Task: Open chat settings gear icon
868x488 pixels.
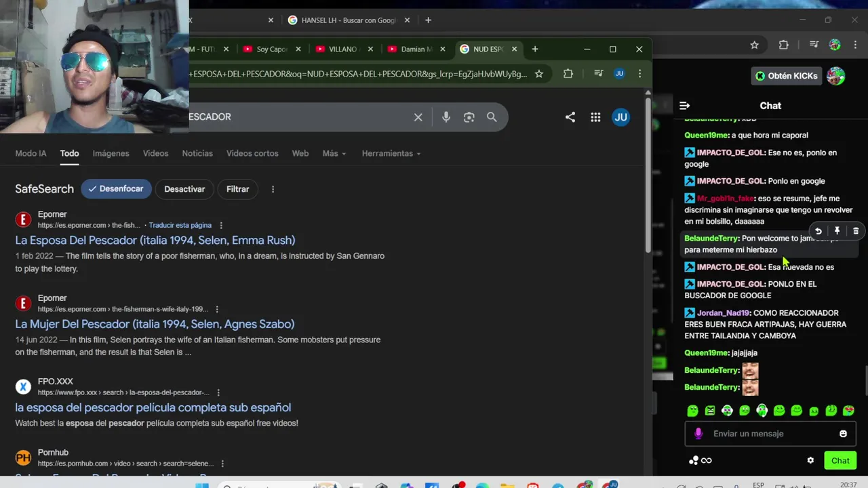Action: pos(810,461)
